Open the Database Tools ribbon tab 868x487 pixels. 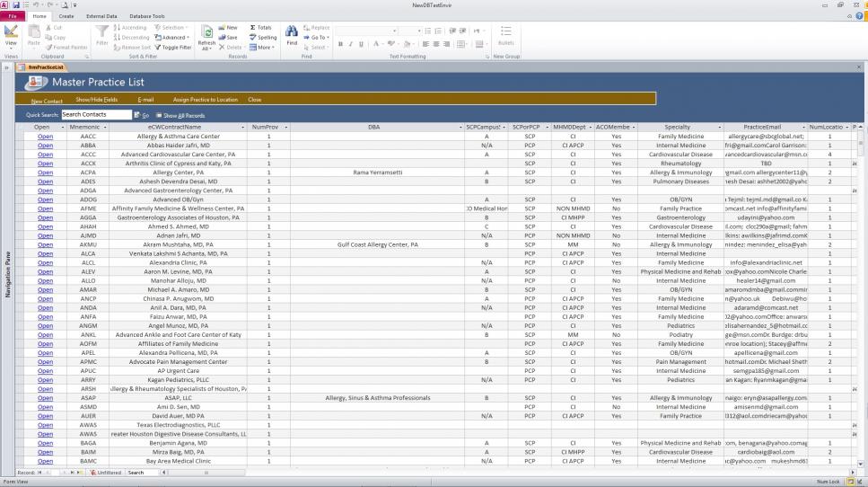[x=146, y=16]
